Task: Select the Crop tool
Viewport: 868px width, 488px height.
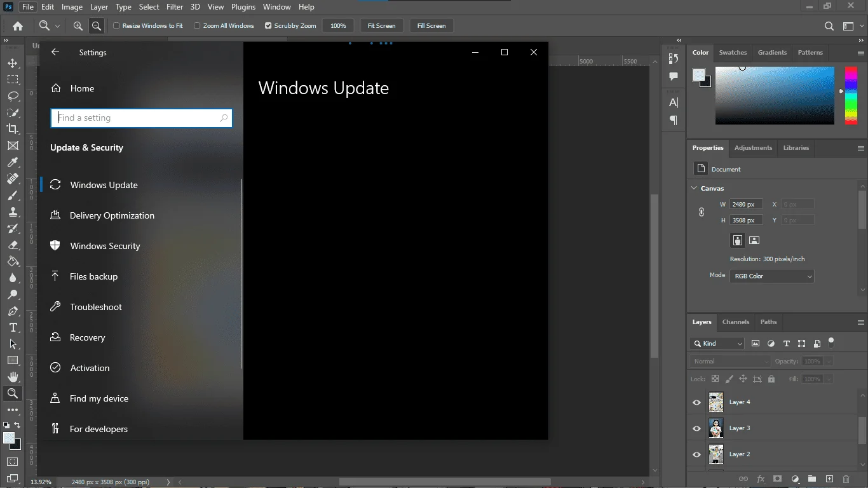Action: tap(12, 129)
